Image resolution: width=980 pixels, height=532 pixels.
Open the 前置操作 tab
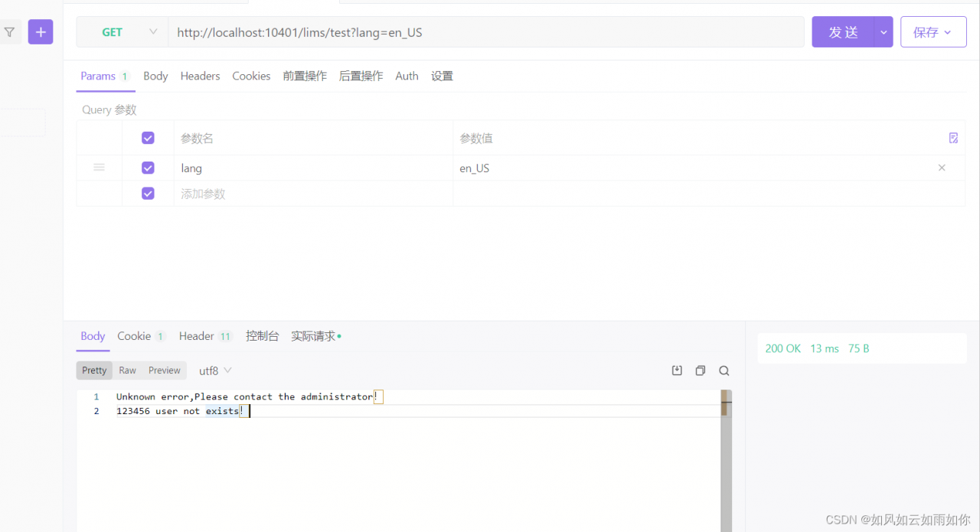(x=305, y=76)
